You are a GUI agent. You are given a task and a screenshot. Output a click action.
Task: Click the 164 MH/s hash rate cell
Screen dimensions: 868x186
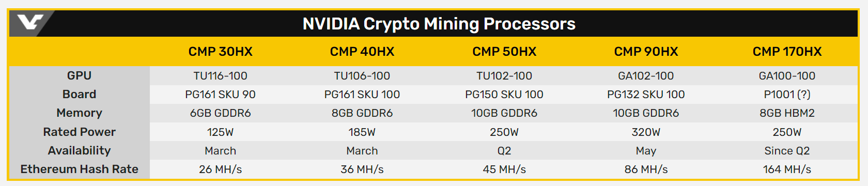pyautogui.click(x=787, y=169)
